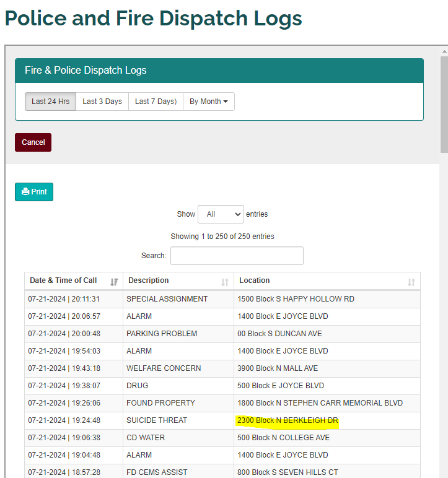Sort by Description column arrows
Viewport: 448px width, 478px height.
tap(225, 282)
